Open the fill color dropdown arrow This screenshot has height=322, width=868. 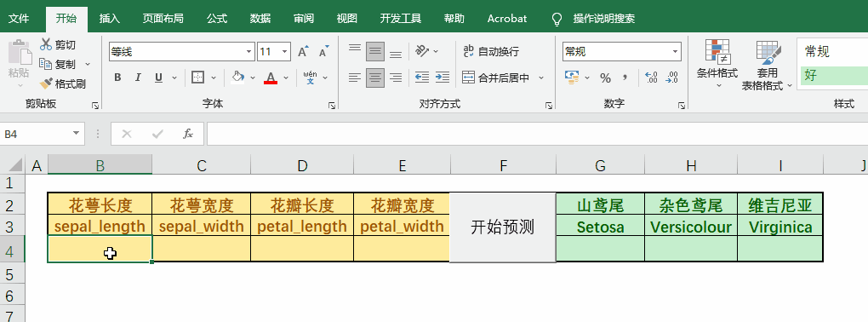pos(253,78)
